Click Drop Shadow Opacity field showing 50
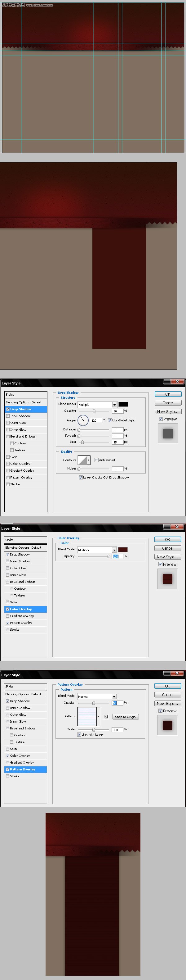The height and width of the screenshot is (980, 186). pyautogui.click(x=118, y=411)
